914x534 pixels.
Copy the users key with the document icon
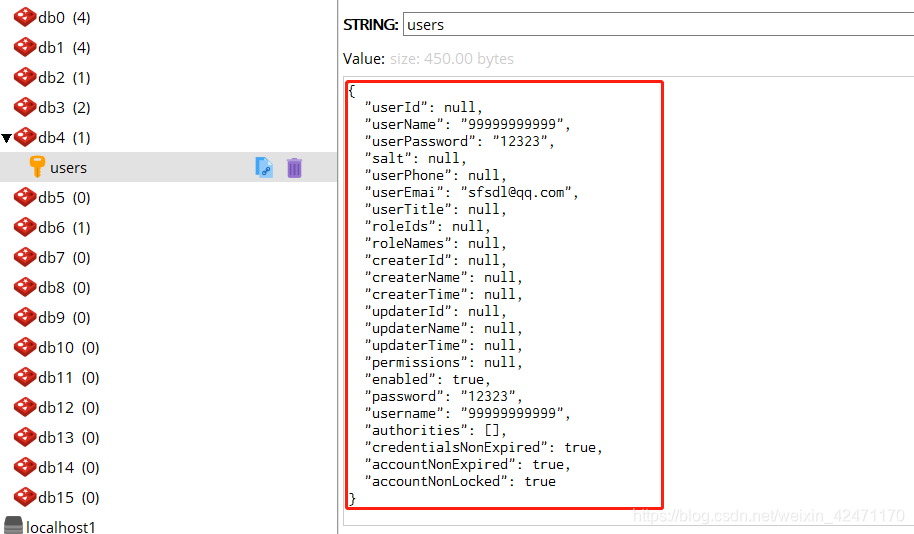[x=264, y=167]
